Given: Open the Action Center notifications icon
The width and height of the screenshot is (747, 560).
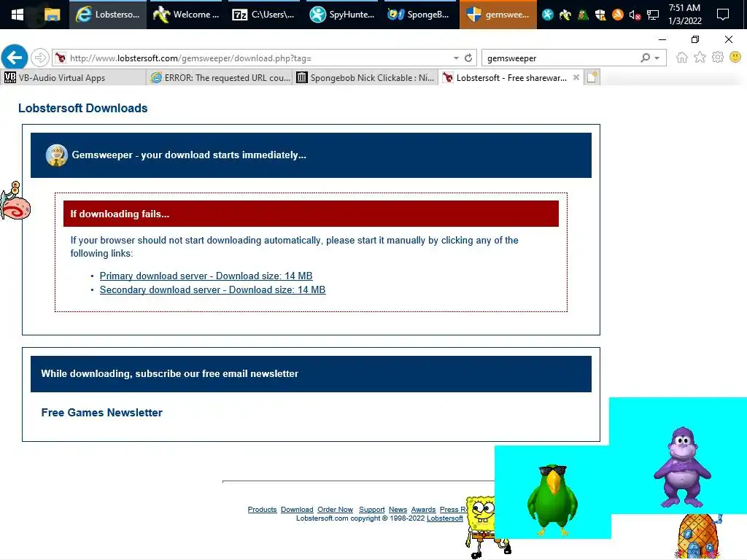Looking at the screenshot, I should click(723, 15).
